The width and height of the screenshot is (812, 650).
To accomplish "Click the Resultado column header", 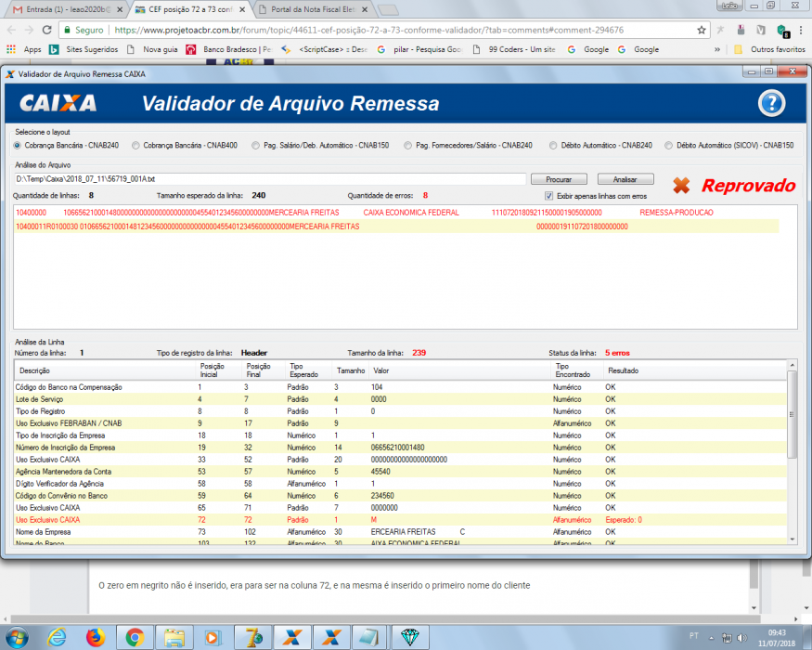I will pyautogui.click(x=694, y=370).
